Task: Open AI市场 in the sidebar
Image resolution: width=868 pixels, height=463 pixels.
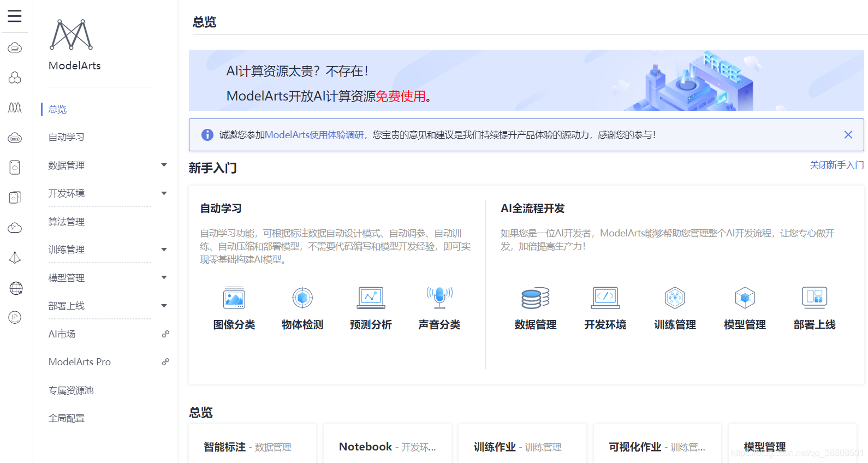Action: tap(62, 334)
